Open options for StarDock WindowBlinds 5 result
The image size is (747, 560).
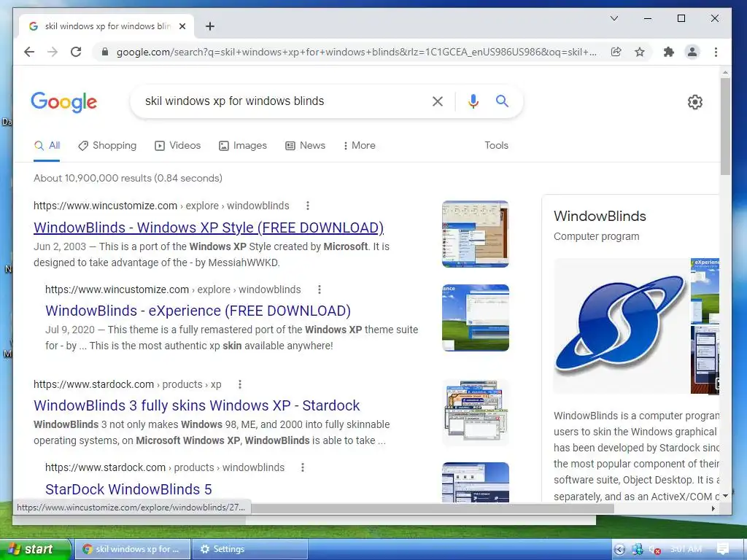coord(302,467)
